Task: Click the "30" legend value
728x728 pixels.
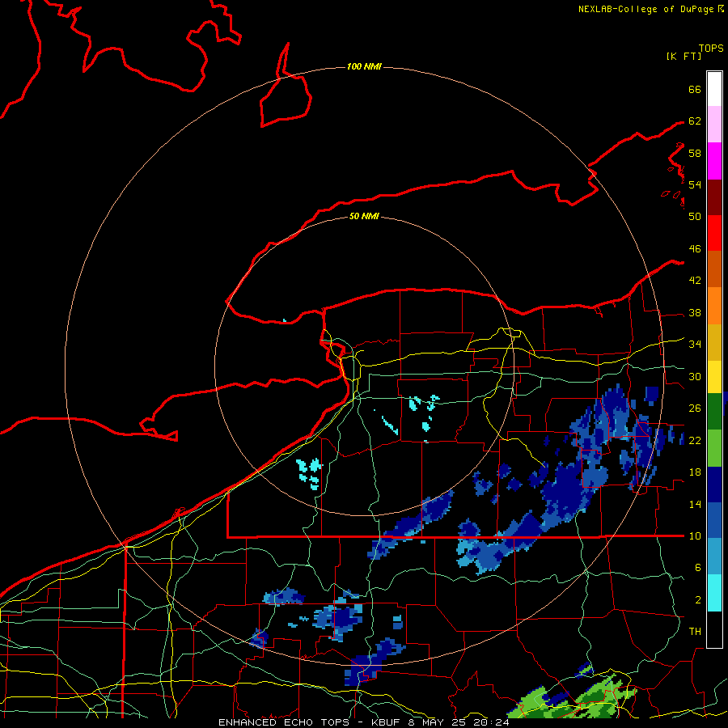Action: click(695, 376)
